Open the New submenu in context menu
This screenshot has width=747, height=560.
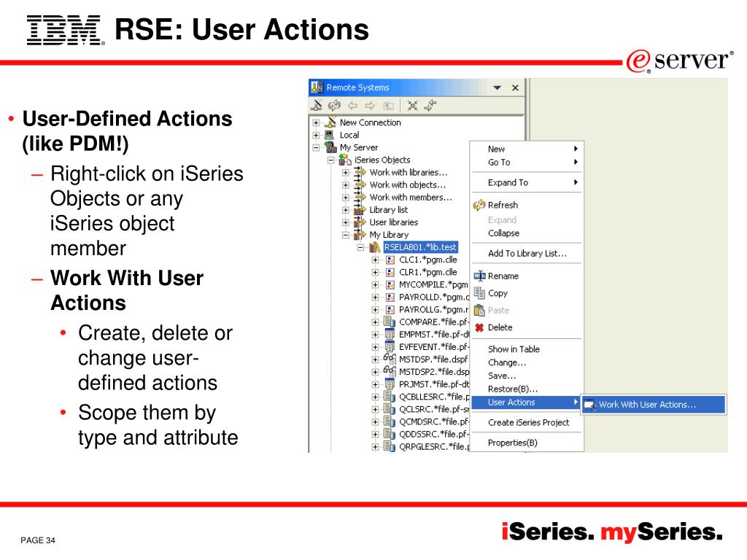coord(527,149)
